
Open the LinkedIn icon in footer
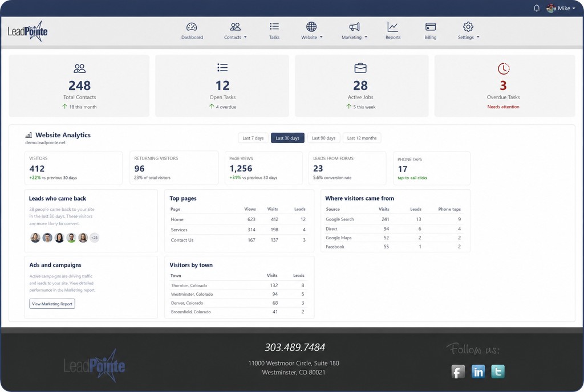click(478, 371)
